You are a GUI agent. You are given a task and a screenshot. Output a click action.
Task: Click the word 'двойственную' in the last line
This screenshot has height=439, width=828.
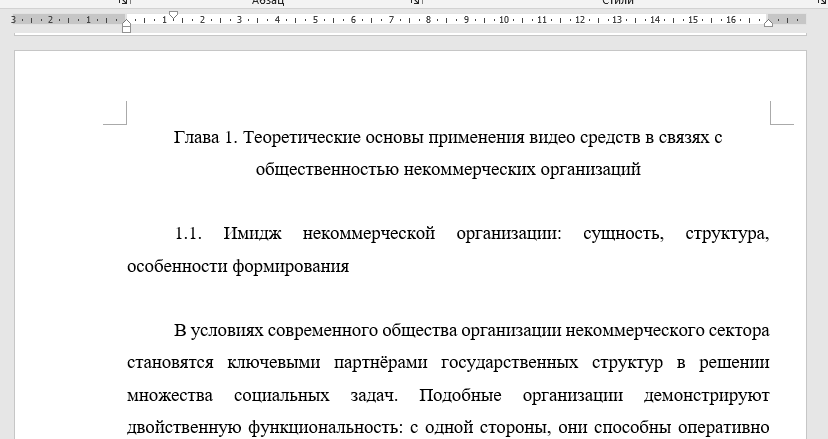(x=184, y=427)
